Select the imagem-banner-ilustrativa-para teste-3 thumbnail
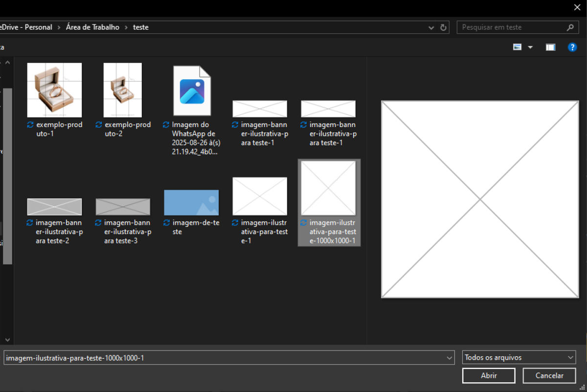This screenshot has height=392, width=587. [123, 207]
